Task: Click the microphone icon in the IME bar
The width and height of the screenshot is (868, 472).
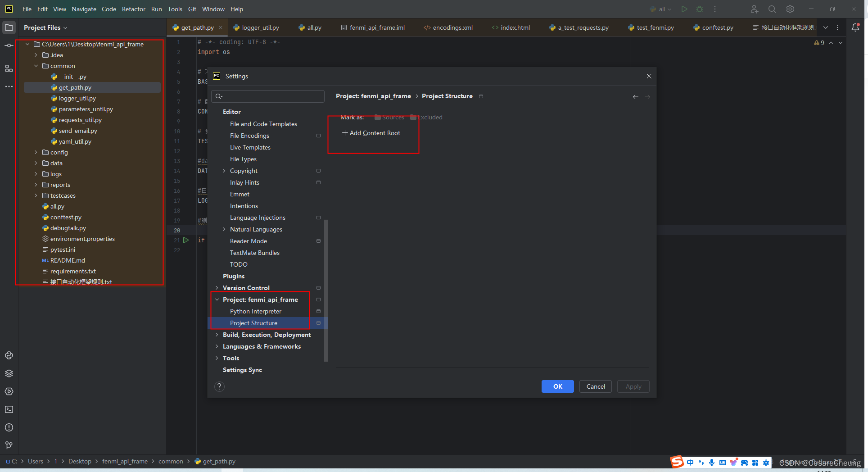Action: 712,463
